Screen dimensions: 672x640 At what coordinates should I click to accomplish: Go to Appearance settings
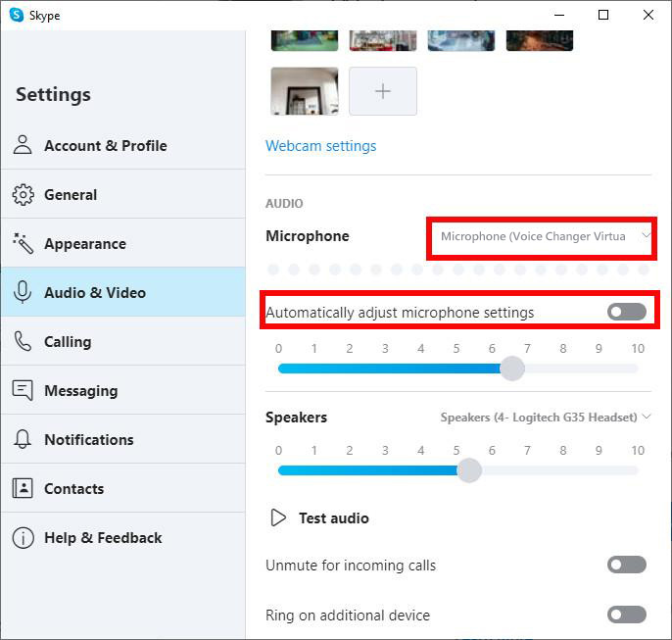pyautogui.click(x=123, y=243)
